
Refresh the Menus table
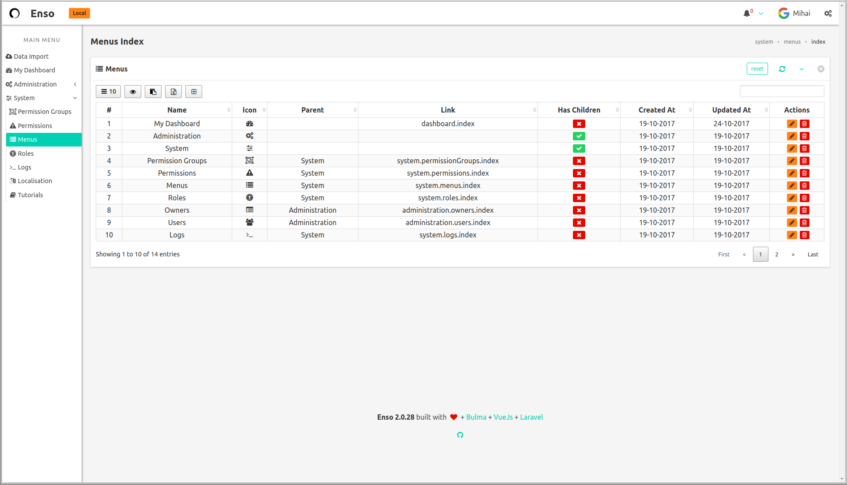[782, 69]
